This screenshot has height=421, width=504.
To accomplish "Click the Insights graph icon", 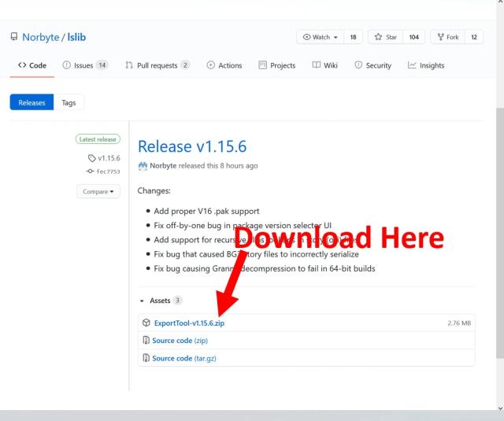I will click(412, 65).
